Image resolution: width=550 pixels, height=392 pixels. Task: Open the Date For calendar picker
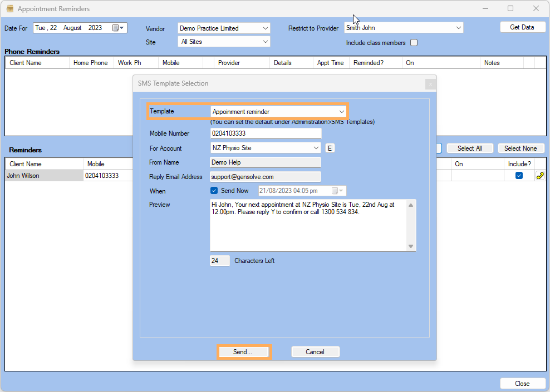118,28
